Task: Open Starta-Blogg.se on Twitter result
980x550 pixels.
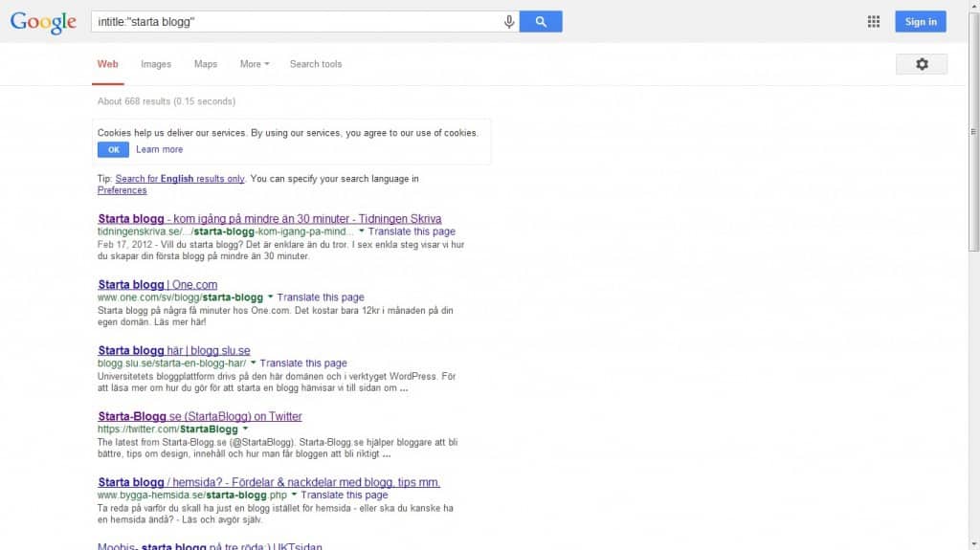Action: pos(200,416)
